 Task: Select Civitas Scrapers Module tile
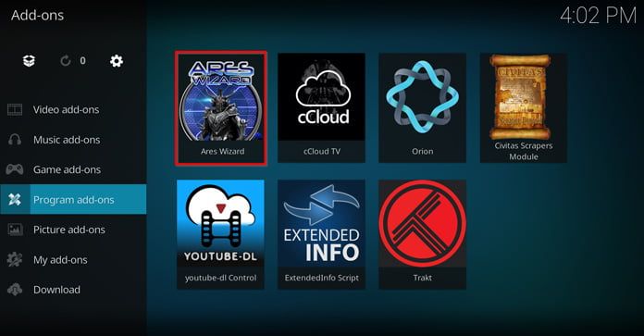click(524, 108)
